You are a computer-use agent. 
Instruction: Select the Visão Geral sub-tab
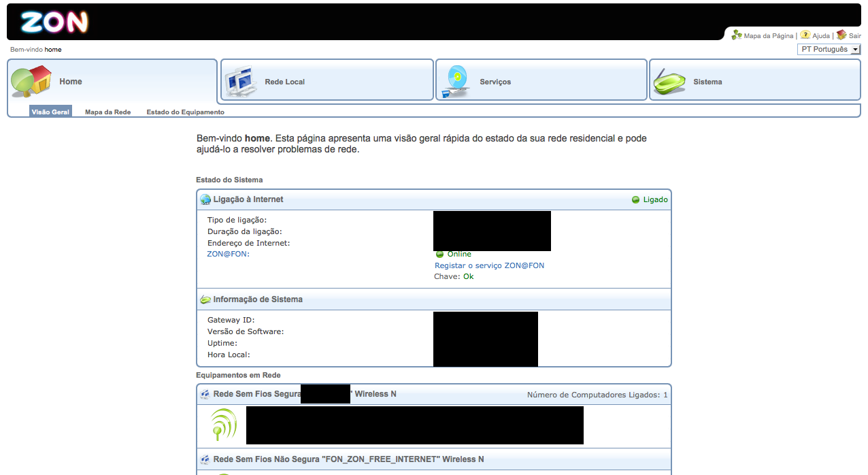[x=50, y=112]
